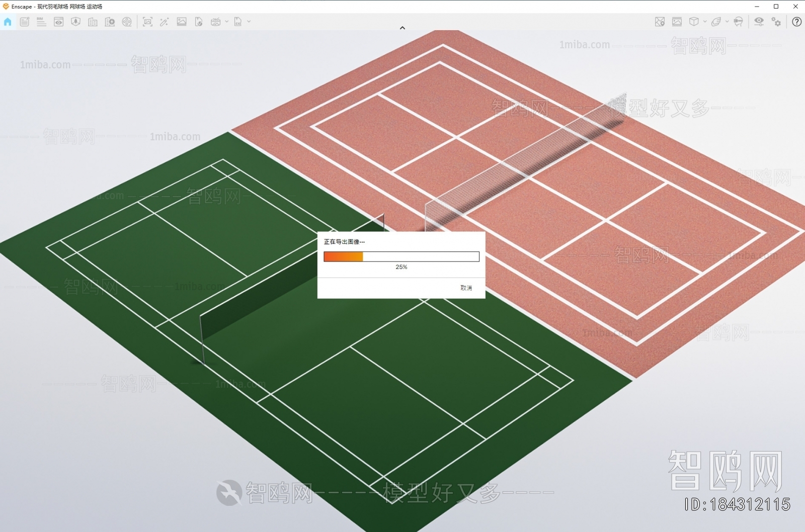Open the cube view mode dropdown arrow
805x532 pixels.
pyautogui.click(x=705, y=22)
